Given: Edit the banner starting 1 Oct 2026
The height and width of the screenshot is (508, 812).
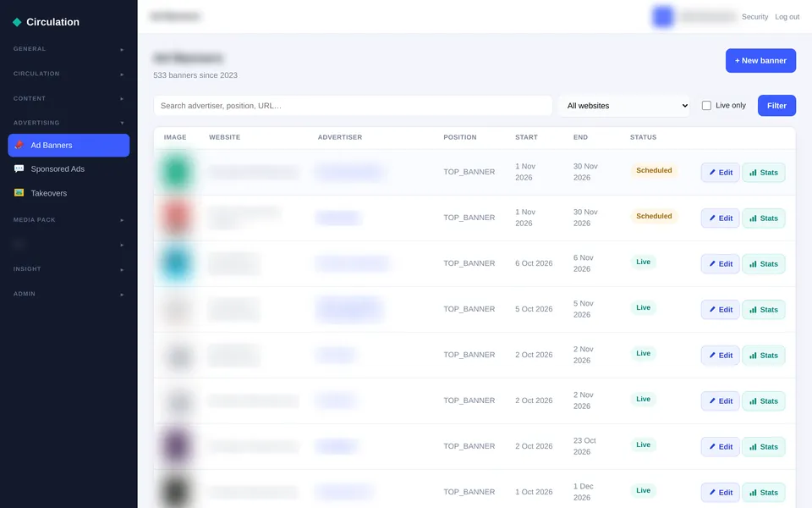Looking at the screenshot, I should [x=721, y=493].
